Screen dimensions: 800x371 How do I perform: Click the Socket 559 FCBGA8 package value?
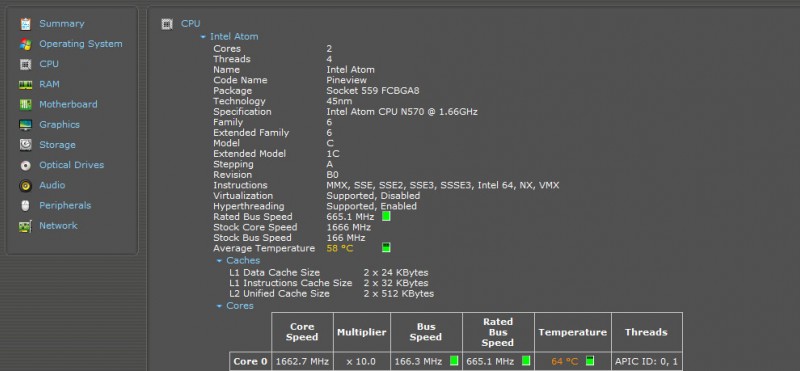[373, 91]
